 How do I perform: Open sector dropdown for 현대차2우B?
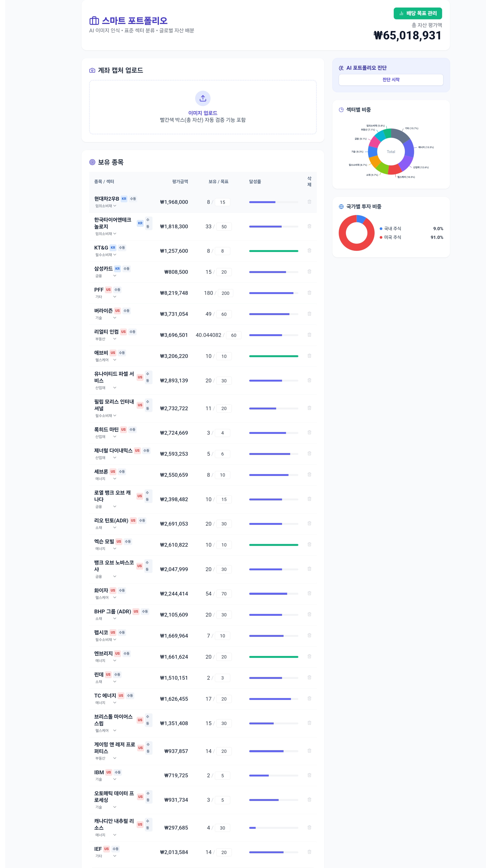tap(106, 206)
